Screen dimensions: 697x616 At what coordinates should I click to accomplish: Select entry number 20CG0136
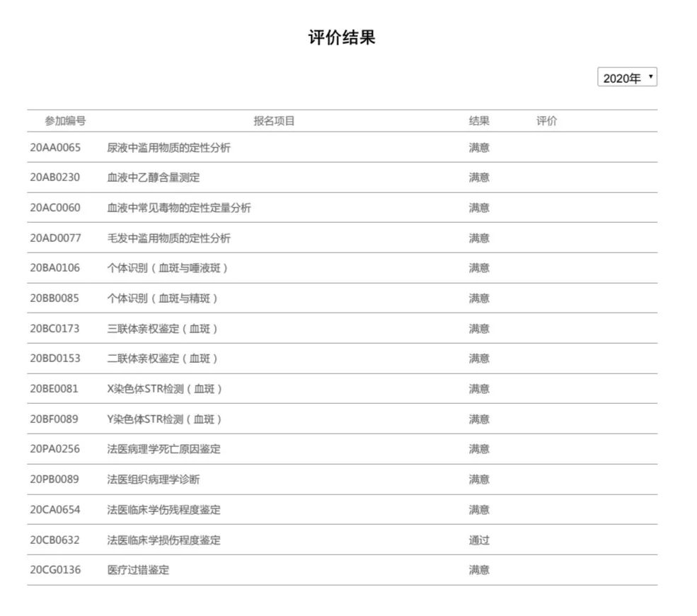[x=56, y=570]
